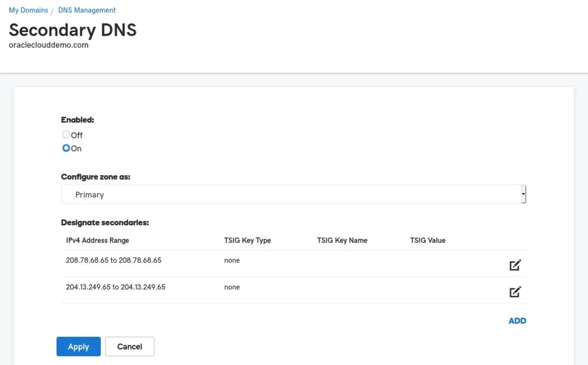The height and width of the screenshot is (365, 588).
Task: Select the On radio button
Action: click(x=66, y=148)
